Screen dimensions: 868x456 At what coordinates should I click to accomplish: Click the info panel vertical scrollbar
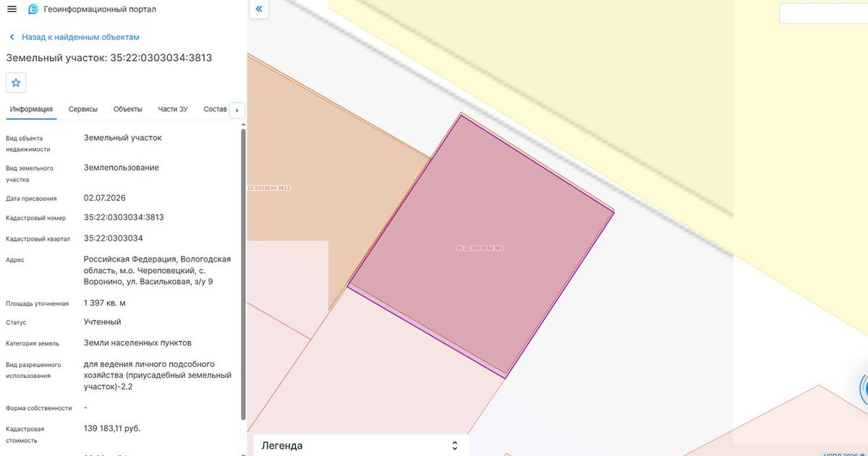click(x=243, y=275)
